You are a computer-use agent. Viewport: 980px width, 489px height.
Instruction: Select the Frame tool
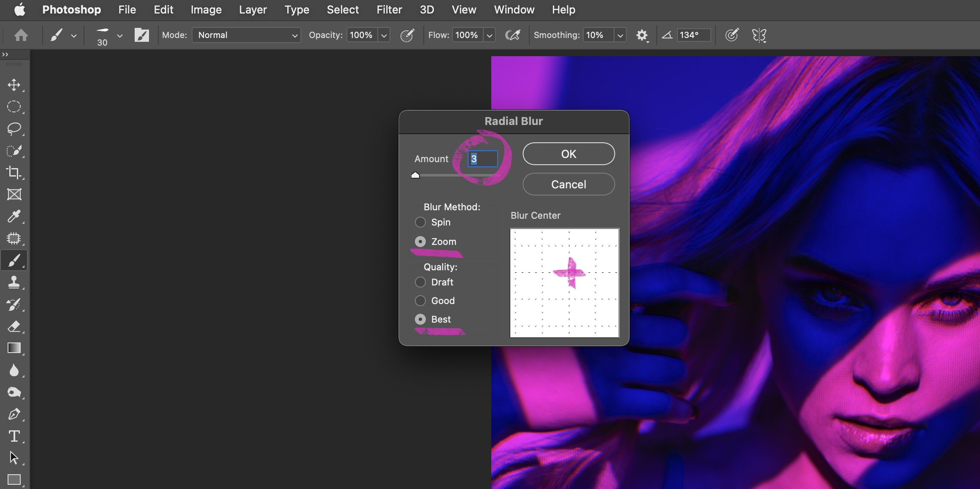click(14, 194)
